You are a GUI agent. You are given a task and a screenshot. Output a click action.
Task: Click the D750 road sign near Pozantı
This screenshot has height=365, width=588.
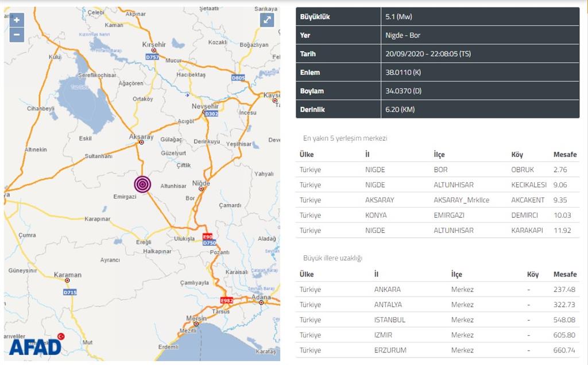coord(209,243)
